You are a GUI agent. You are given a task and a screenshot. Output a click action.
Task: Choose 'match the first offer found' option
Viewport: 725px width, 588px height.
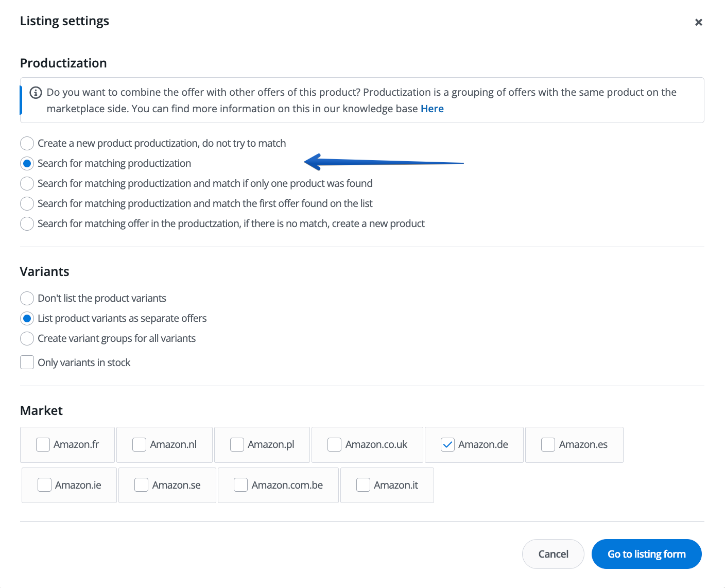[27, 203]
